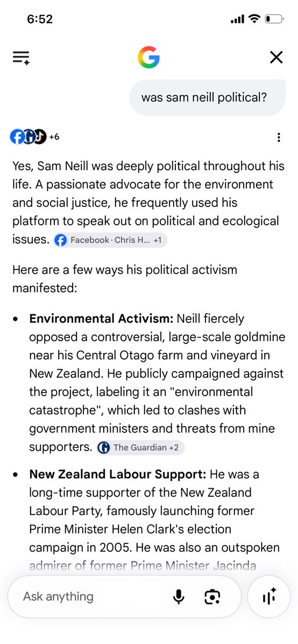Tap the battery indicator in status bar

coord(274,19)
